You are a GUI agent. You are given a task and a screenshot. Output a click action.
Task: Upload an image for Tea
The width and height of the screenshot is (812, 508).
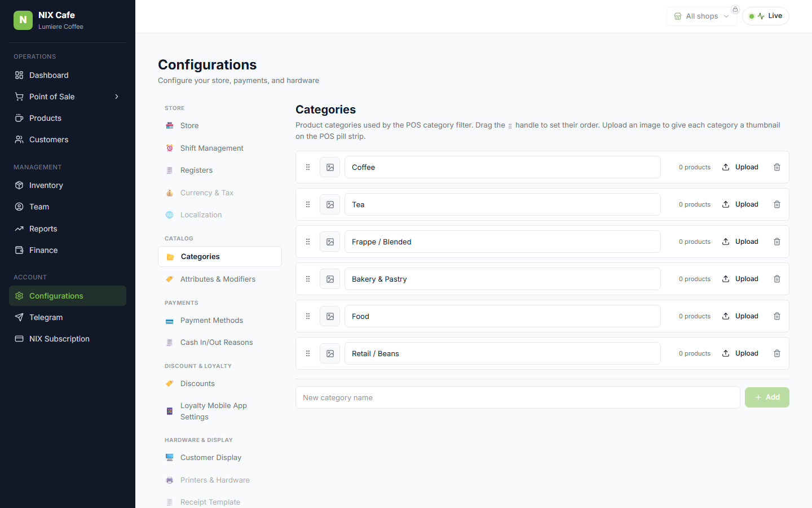[740, 204]
